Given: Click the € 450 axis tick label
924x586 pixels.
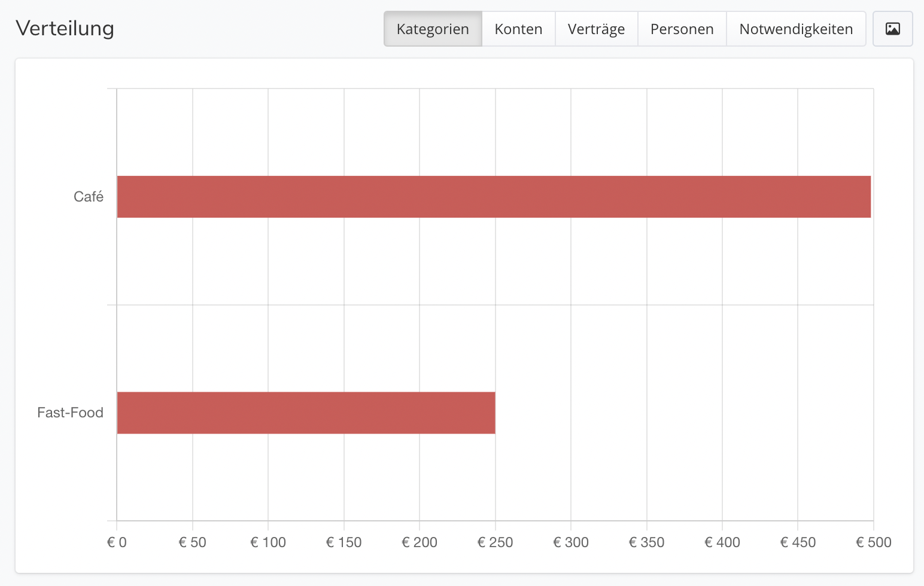Looking at the screenshot, I should point(798,542).
